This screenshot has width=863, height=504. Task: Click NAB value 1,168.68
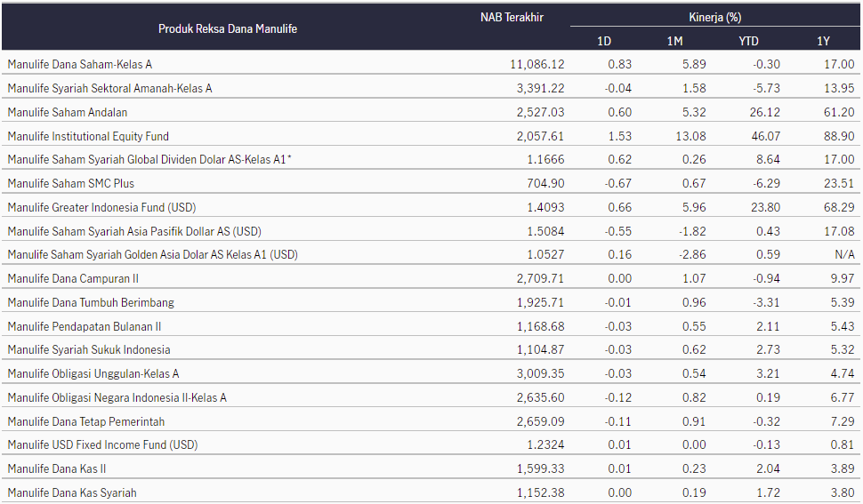540,326
